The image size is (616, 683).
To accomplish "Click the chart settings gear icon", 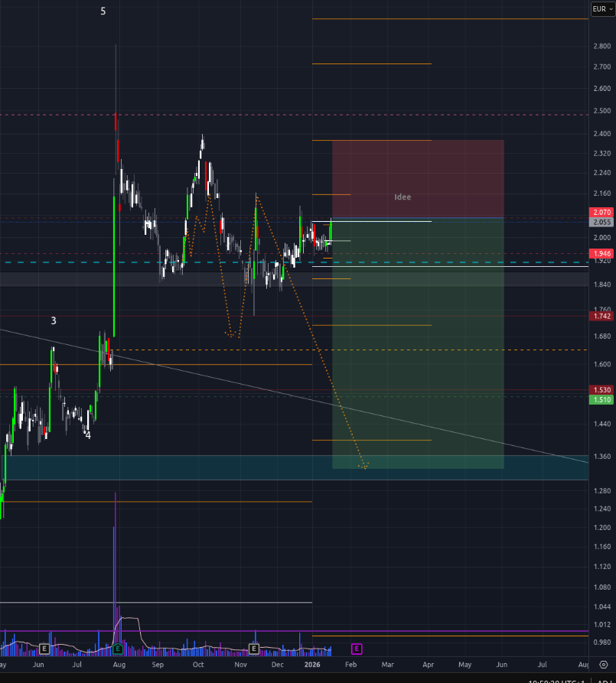I will pos(603,665).
